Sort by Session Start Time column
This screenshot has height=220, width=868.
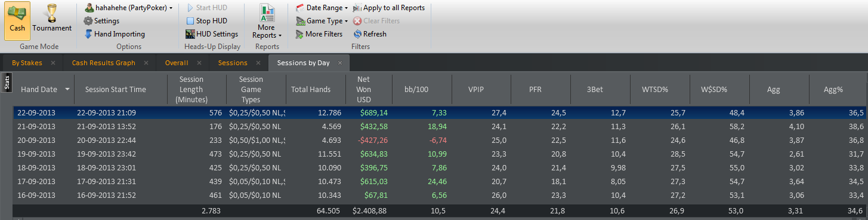115,89
